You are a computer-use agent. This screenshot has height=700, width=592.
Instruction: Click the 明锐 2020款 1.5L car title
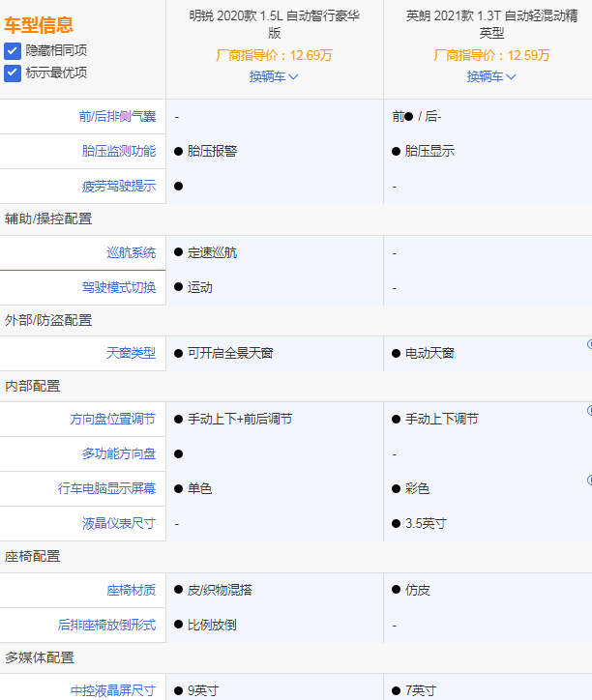pyautogui.click(x=274, y=24)
